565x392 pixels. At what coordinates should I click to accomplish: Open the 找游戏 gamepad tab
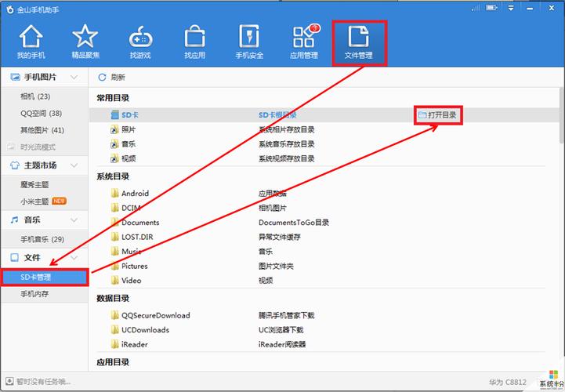[140, 42]
